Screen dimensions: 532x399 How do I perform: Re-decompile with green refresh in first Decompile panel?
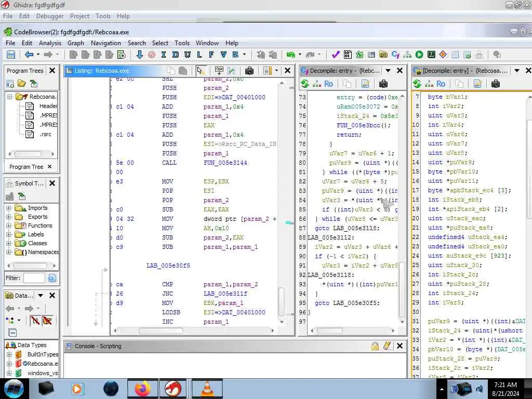(x=305, y=84)
